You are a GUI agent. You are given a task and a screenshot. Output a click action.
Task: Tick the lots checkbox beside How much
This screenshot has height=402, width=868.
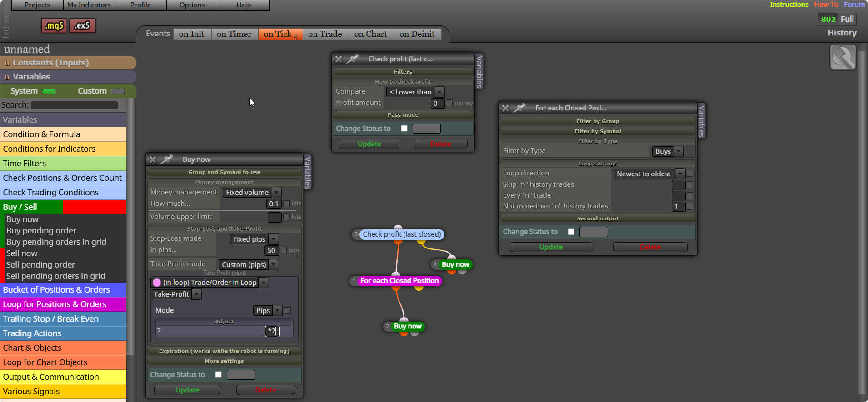[x=286, y=203]
